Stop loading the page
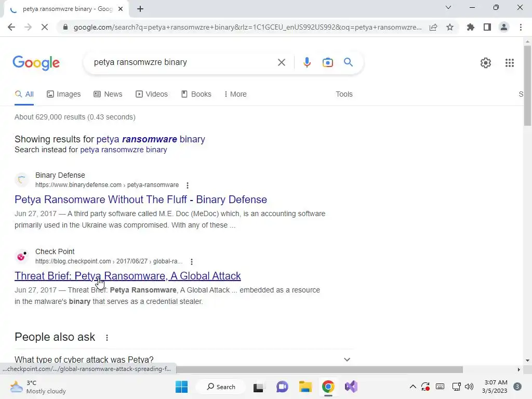Image resolution: width=532 pixels, height=399 pixels. pos(45,27)
